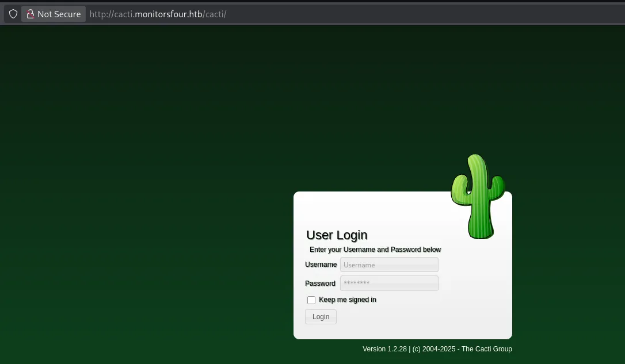Image resolution: width=625 pixels, height=364 pixels.
Task: Click the User Login heading
Action: (x=337, y=235)
